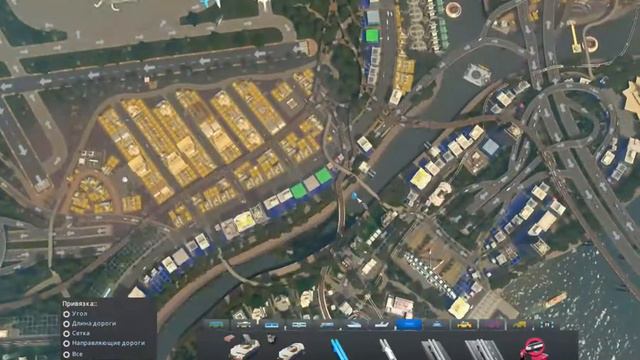The height and width of the screenshot is (360, 640).
Task: Select the Длина дороги snapping option
Action: pyautogui.click(x=67, y=324)
